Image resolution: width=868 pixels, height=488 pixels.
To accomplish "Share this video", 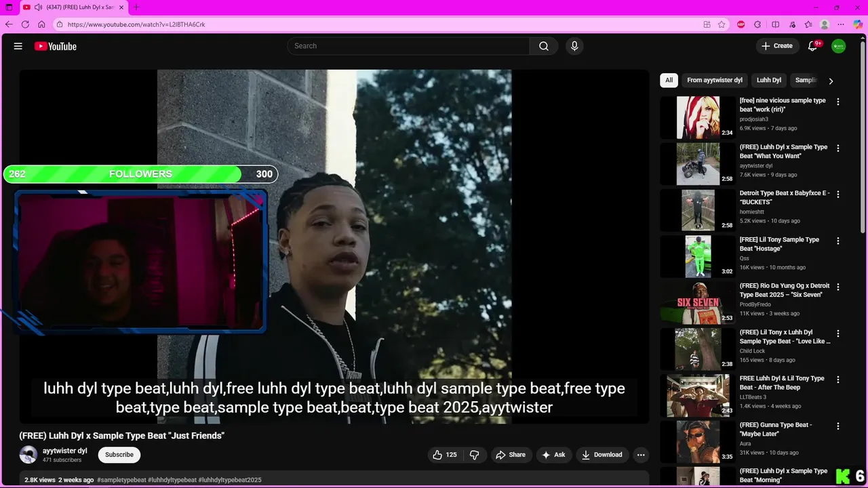I will [x=511, y=455].
